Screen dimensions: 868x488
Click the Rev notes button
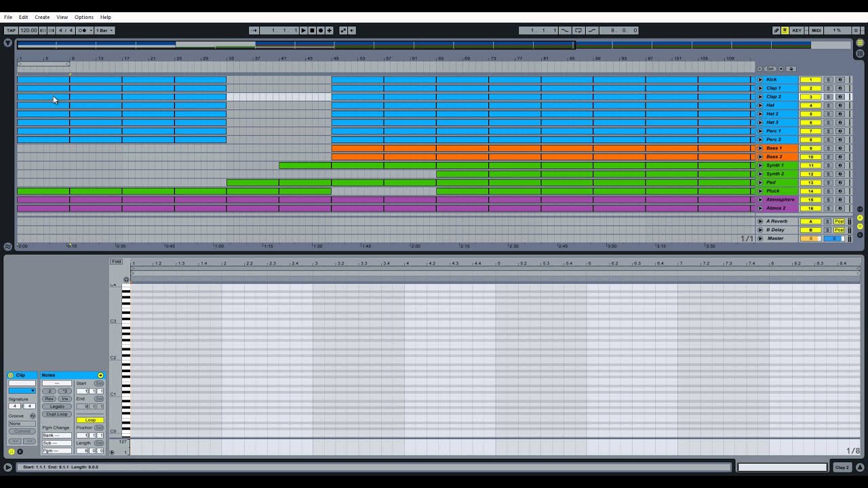pos(49,399)
